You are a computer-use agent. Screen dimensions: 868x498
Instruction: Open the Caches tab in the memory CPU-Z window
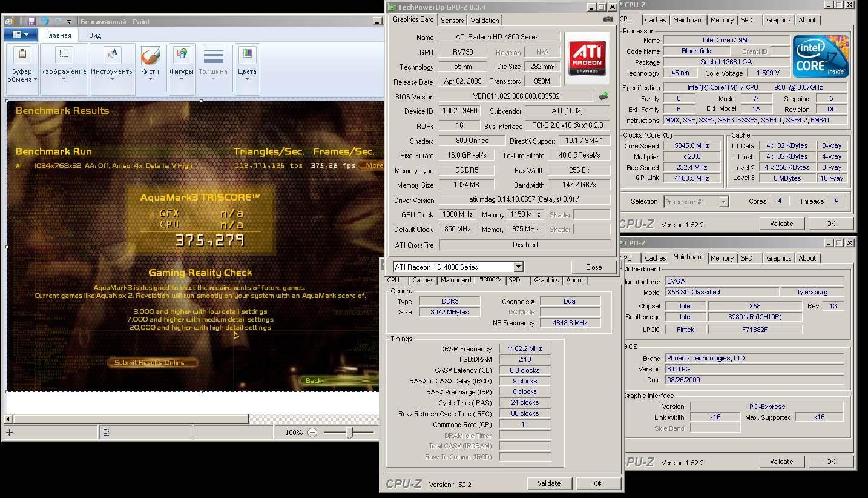tap(422, 280)
